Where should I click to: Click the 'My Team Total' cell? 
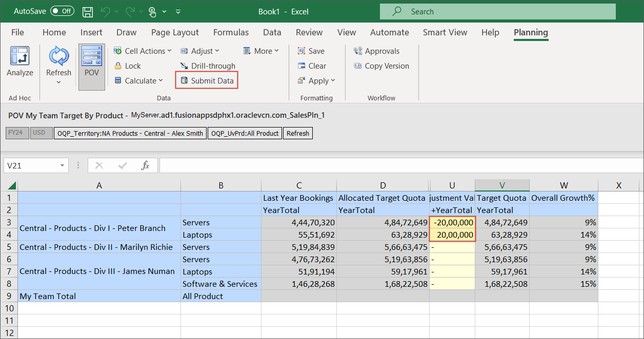(x=99, y=296)
